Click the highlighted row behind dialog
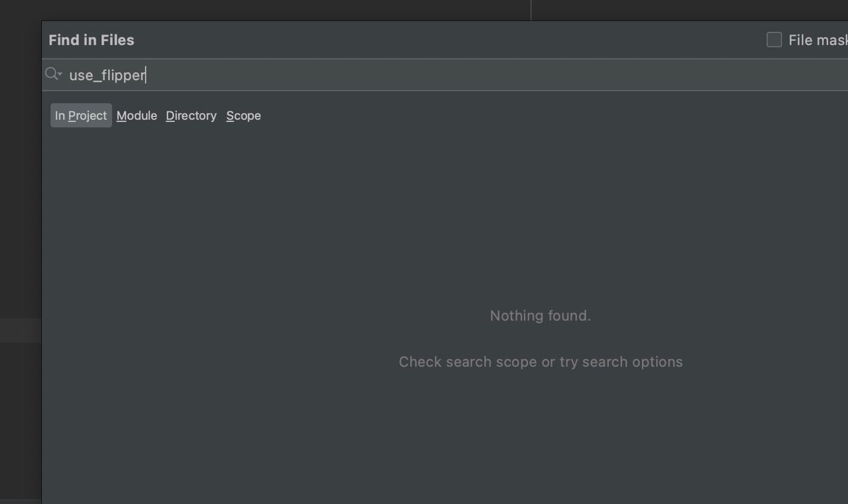848x504 pixels. coord(21,330)
